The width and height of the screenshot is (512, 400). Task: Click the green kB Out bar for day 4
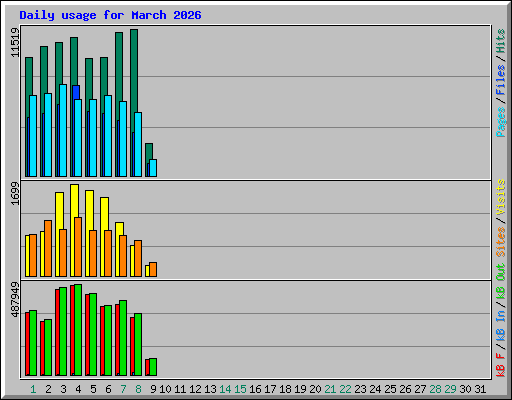pos(78,330)
